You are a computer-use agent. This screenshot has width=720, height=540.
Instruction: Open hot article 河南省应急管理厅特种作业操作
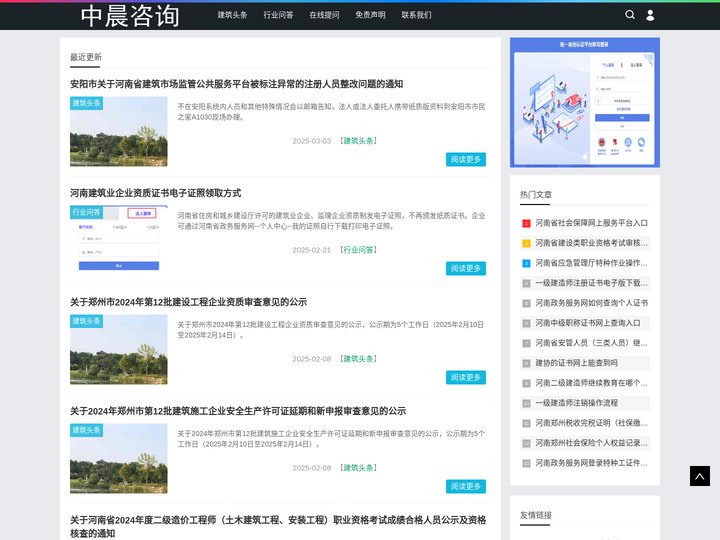tap(591, 263)
